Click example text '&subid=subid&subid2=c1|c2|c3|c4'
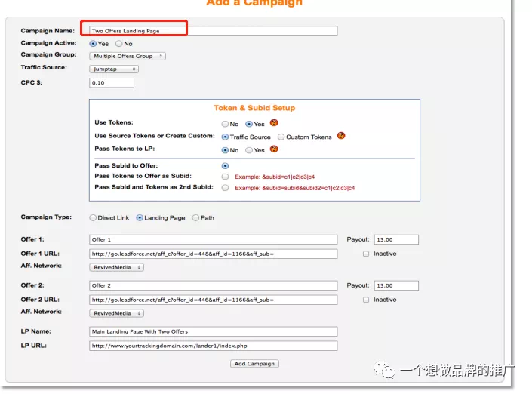The image size is (532, 394). [x=309, y=188]
